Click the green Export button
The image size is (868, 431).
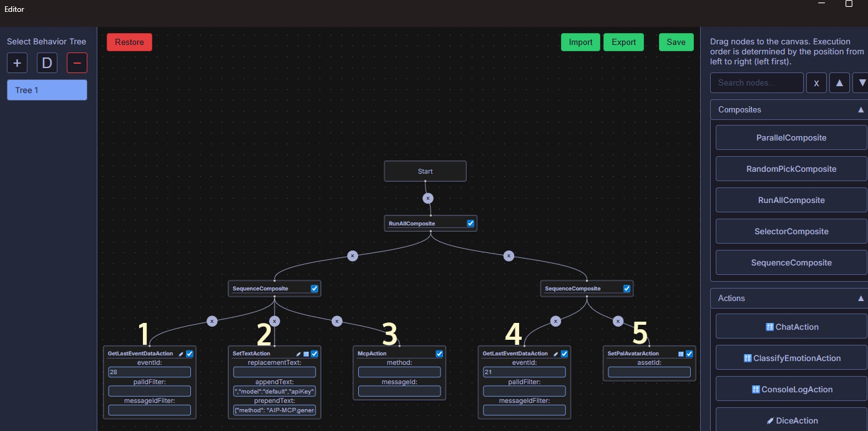coord(623,42)
